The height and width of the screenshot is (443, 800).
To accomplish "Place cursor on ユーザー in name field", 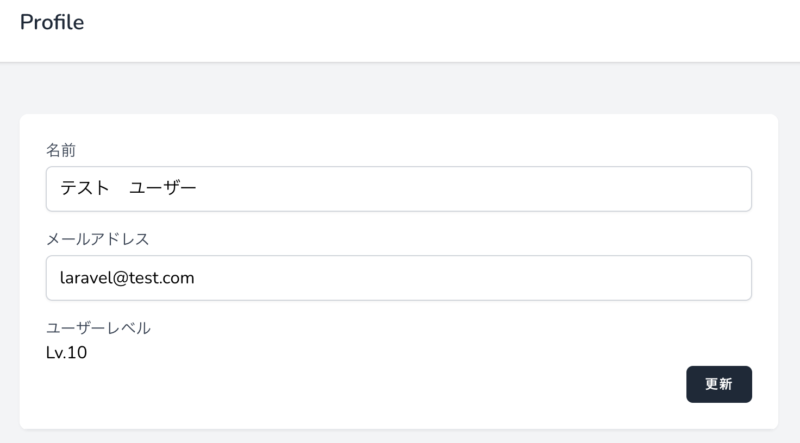I will coord(163,188).
